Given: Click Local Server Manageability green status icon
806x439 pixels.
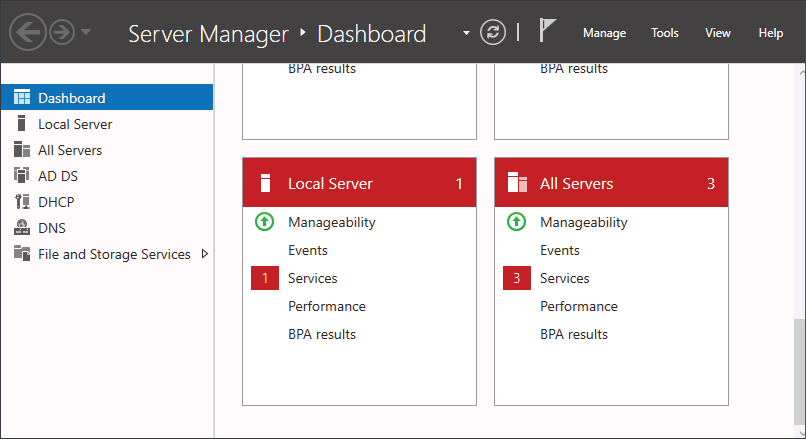Looking at the screenshot, I should tap(264, 222).
